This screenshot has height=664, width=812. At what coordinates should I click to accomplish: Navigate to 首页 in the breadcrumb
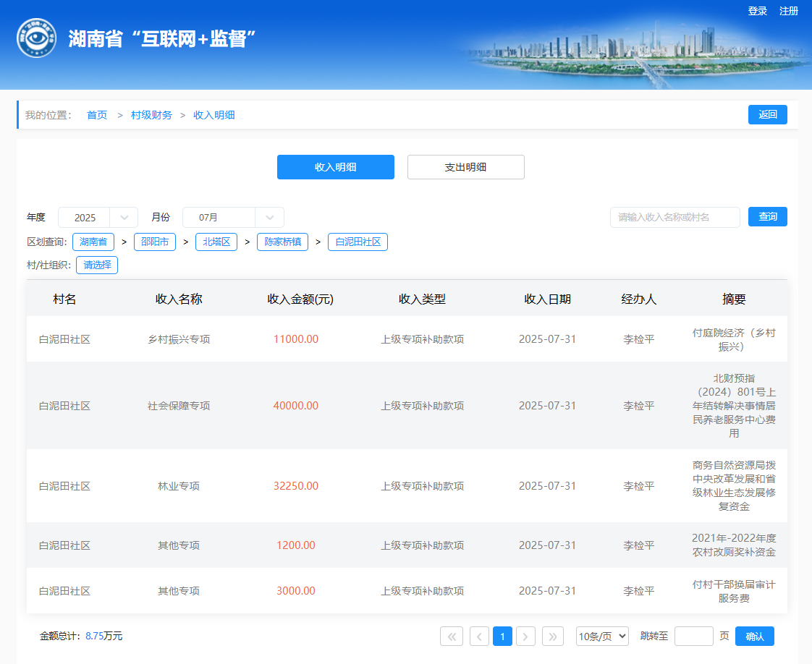[x=97, y=115]
